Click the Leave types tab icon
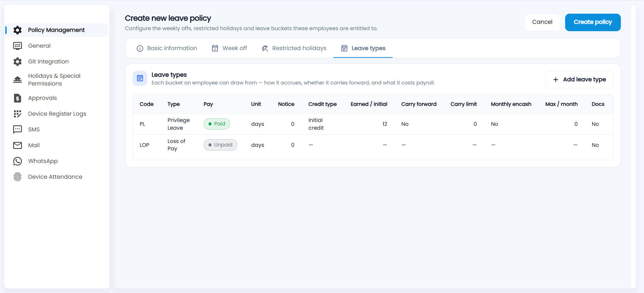Image resolution: width=644 pixels, height=293 pixels. tap(344, 48)
